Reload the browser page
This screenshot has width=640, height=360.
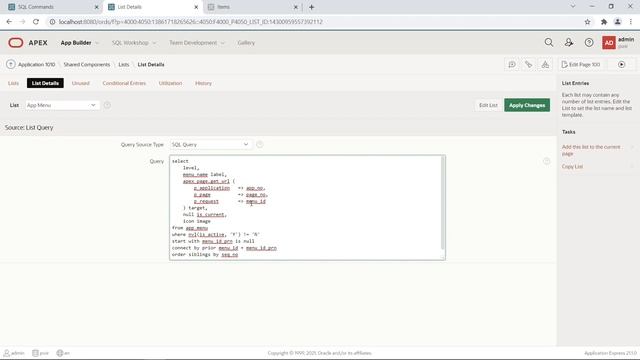click(x=36, y=22)
